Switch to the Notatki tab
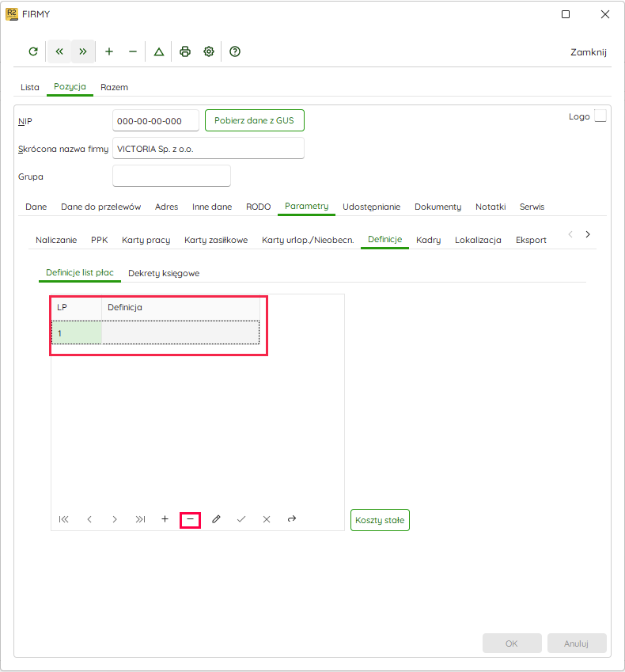Image resolution: width=625 pixels, height=672 pixels. click(x=491, y=207)
